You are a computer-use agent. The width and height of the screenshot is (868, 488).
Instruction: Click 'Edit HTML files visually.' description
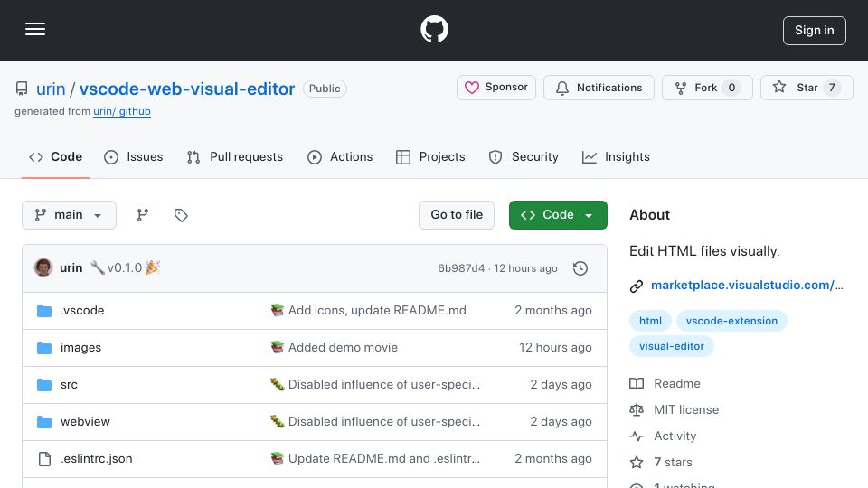704,251
